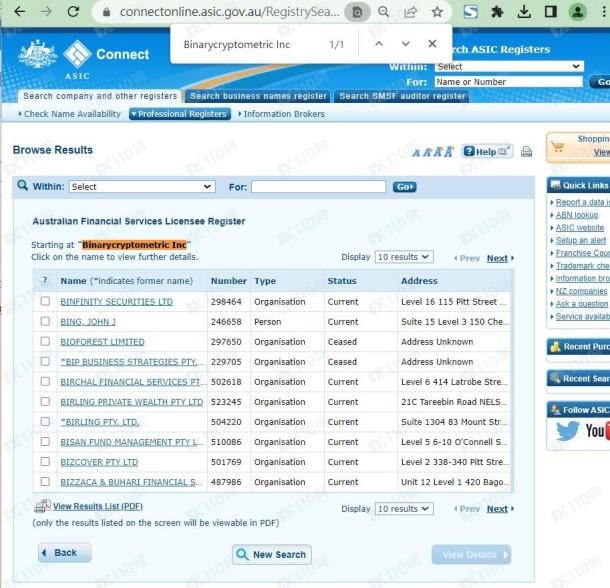Image resolution: width=610 pixels, height=588 pixels.
Task: Switch to Search SMSF auditor register tab
Action: (x=402, y=96)
